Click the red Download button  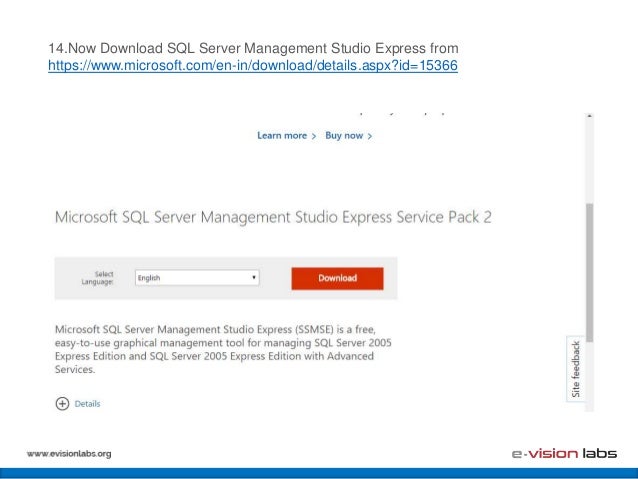[x=337, y=278]
